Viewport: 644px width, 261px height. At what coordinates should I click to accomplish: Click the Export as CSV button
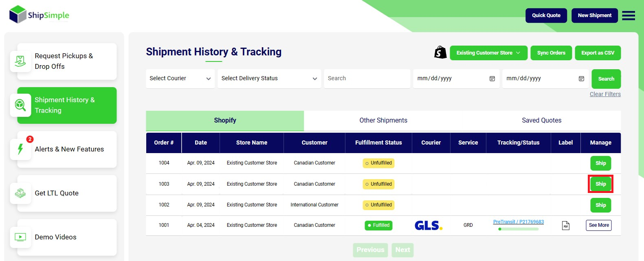[598, 53]
